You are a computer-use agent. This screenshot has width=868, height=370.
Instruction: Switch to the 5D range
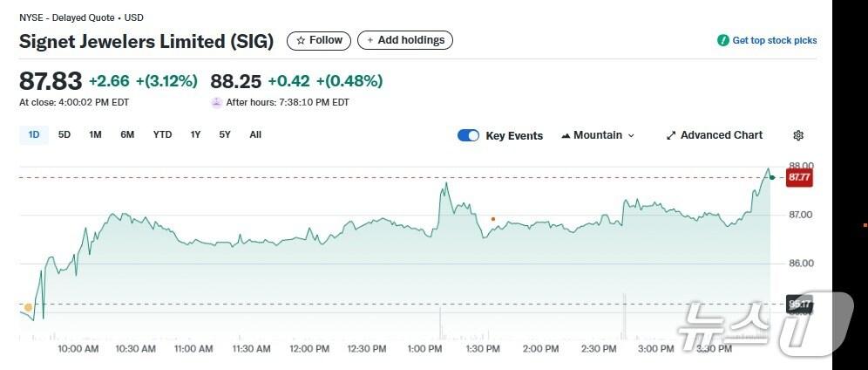(x=64, y=134)
